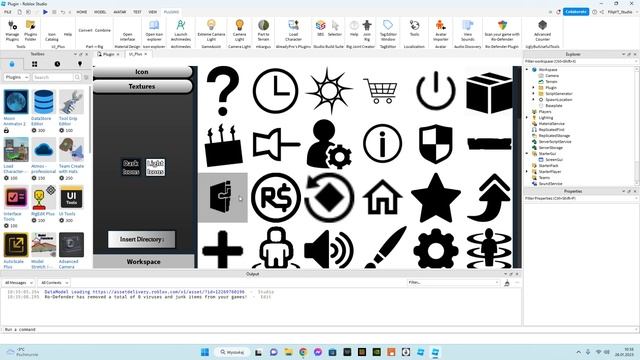Select the clock icon in the catalog
Screen dimensions: 640x360
(x=276, y=91)
